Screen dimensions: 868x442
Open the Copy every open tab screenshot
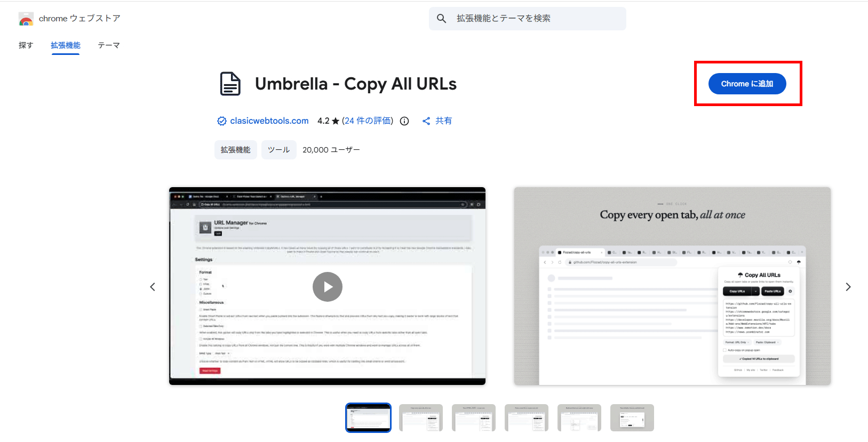point(672,286)
